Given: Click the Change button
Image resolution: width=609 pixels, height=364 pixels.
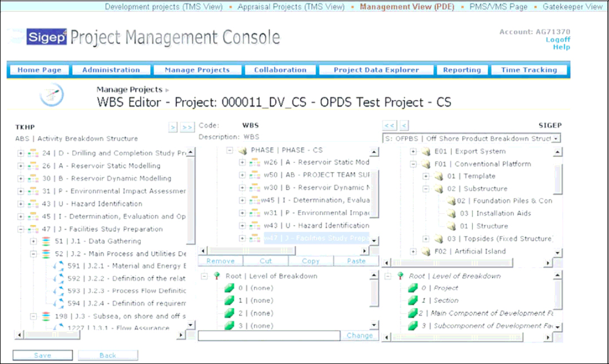Looking at the screenshot, I should tap(360, 336).
